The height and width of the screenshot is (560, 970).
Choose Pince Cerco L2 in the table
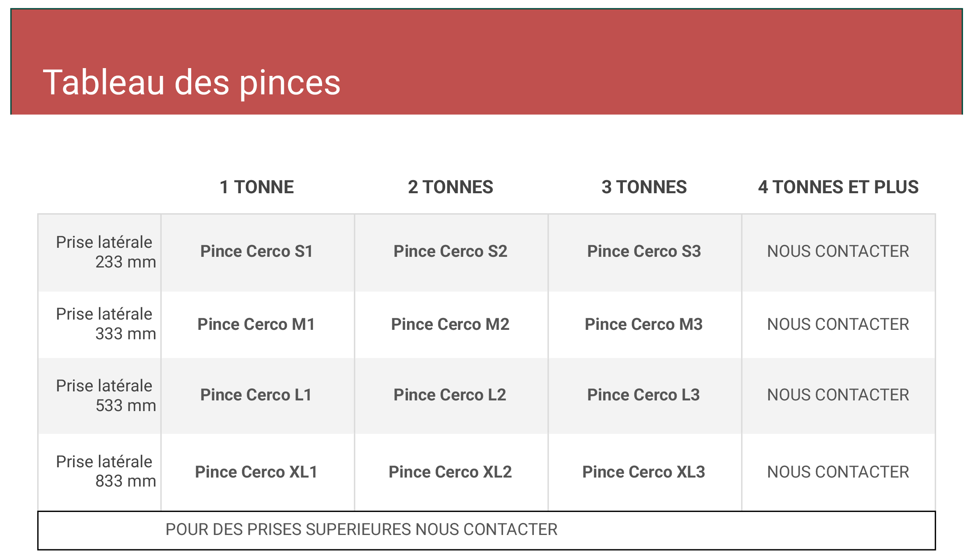coord(450,395)
